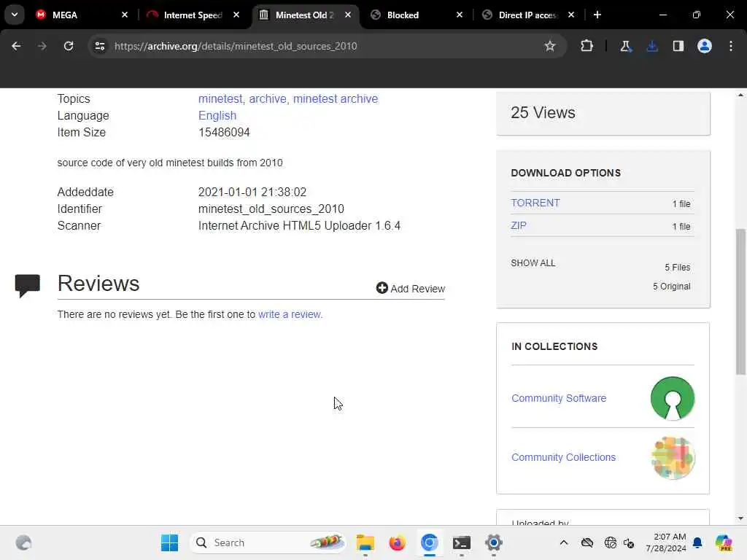The height and width of the screenshot is (560, 747).
Task: Click the cloud sync tray icon
Action: (587, 542)
